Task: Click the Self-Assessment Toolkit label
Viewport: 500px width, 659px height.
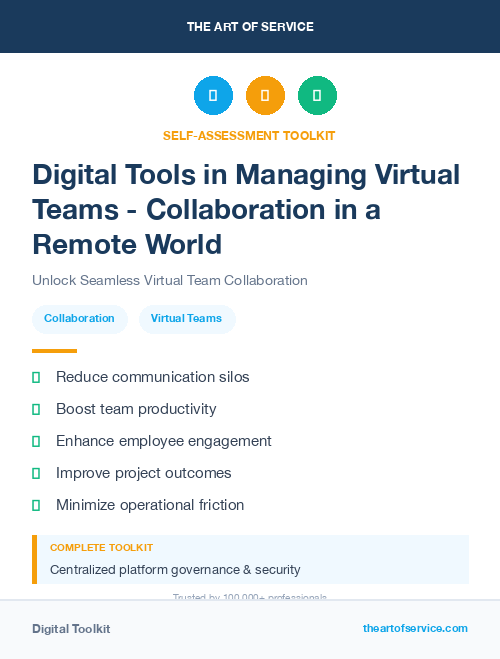Action: (x=249, y=136)
